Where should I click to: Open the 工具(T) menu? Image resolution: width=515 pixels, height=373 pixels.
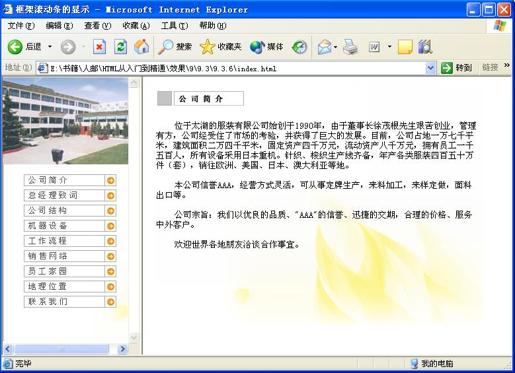174,26
